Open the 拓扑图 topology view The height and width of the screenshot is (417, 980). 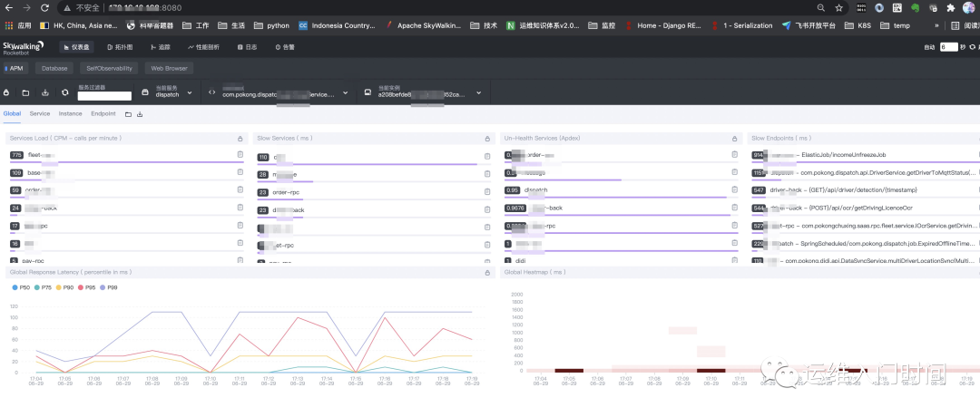[120, 47]
